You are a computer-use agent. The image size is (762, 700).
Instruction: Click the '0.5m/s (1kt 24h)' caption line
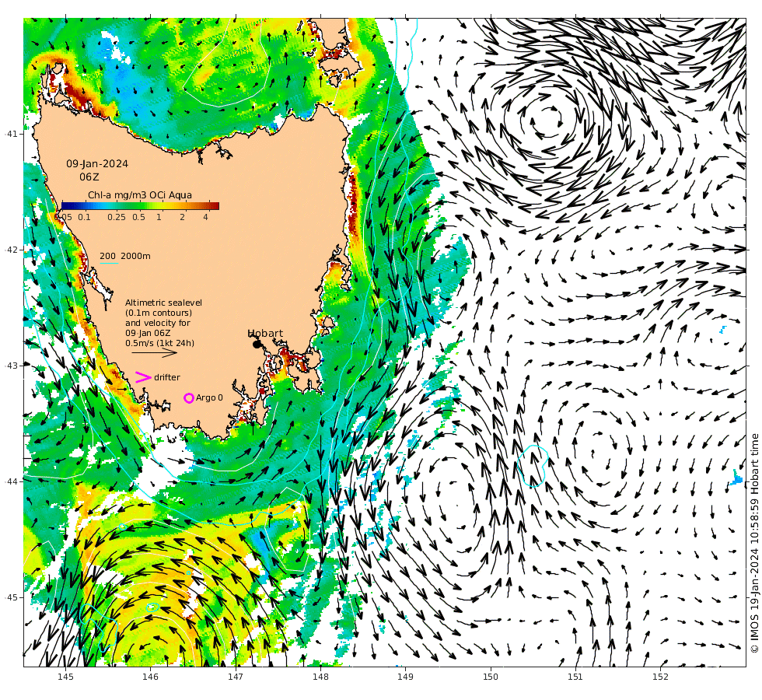pyautogui.click(x=160, y=343)
